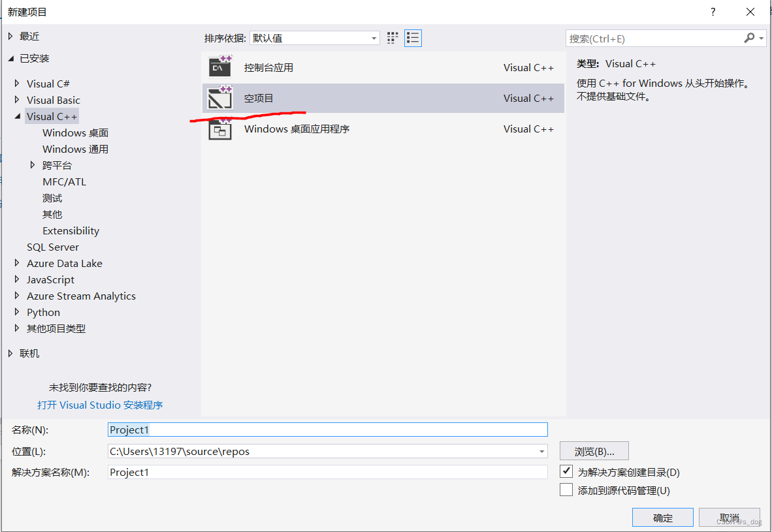Click the project name (名称) input field

(327, 429)
